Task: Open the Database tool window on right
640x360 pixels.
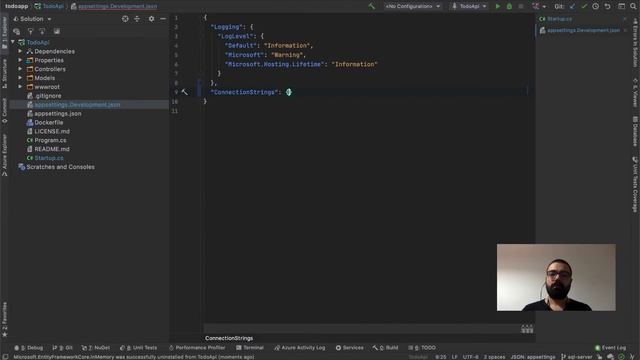Action: [635, 131]
